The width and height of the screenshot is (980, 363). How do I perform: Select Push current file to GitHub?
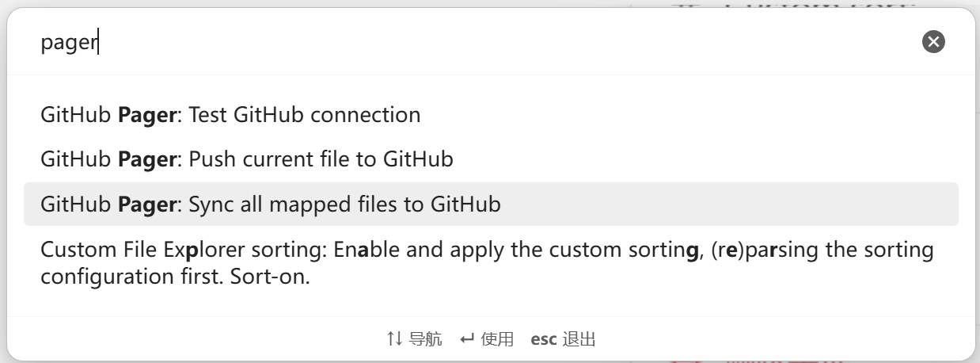pyautogui.click(x=246, y=159)
